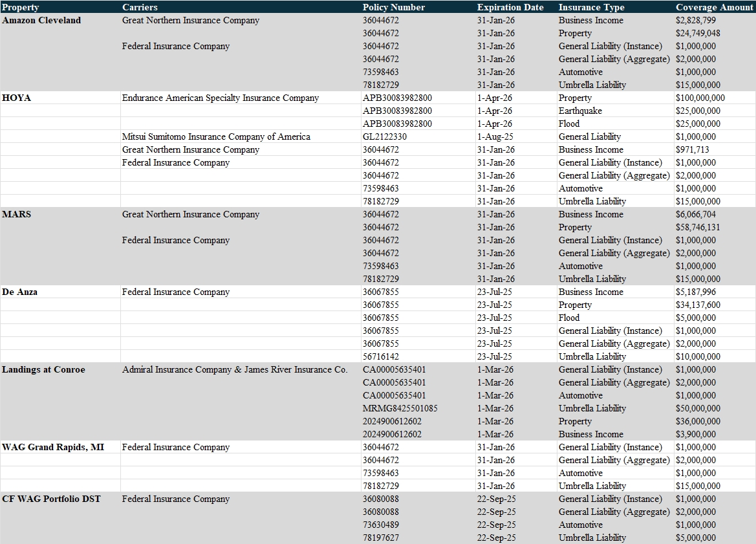Click Federal Insurance Company in CF WAG Portfolio row
This screenshot has height=544, width=756.
pos(175,499)
